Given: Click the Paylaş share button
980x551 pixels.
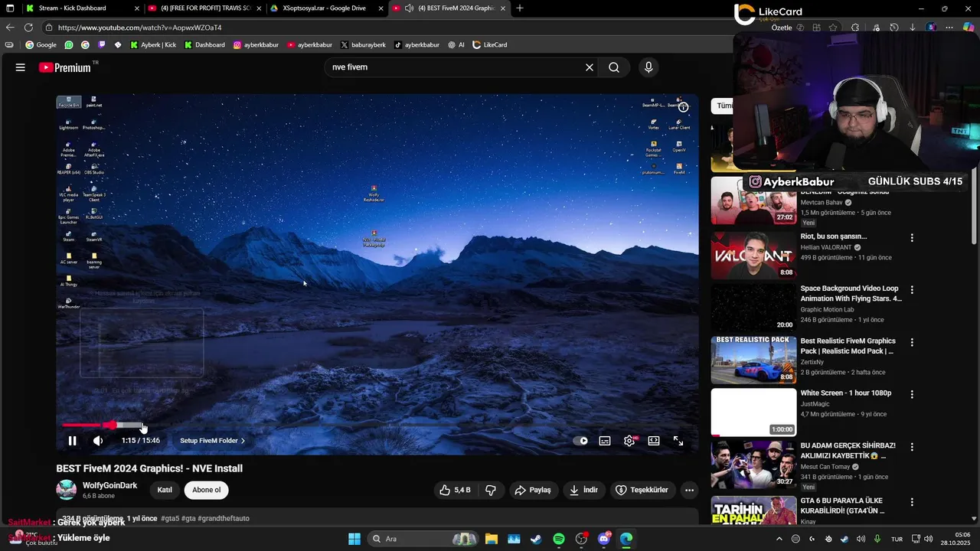Looking at the screenshot, I should coord(533,490).
